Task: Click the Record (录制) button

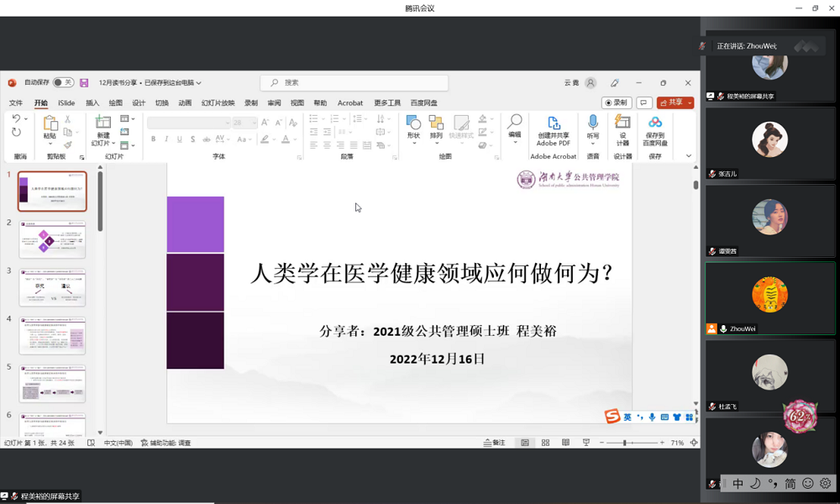Action: point(617,103)
